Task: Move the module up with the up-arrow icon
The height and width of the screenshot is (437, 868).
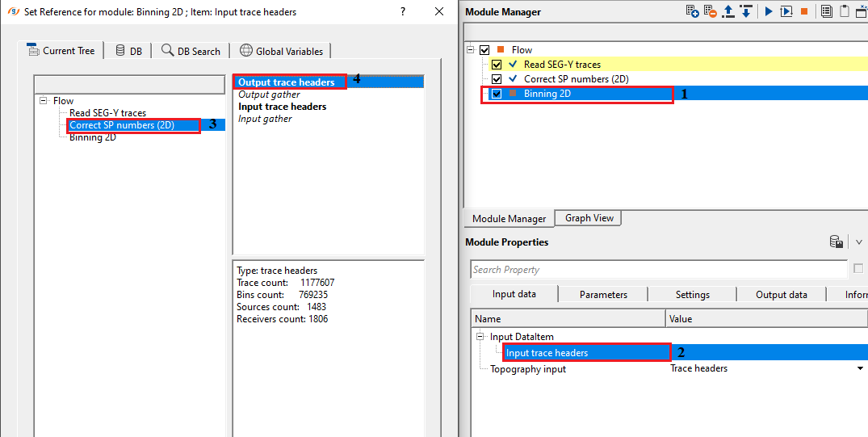Action: [728, 11]
